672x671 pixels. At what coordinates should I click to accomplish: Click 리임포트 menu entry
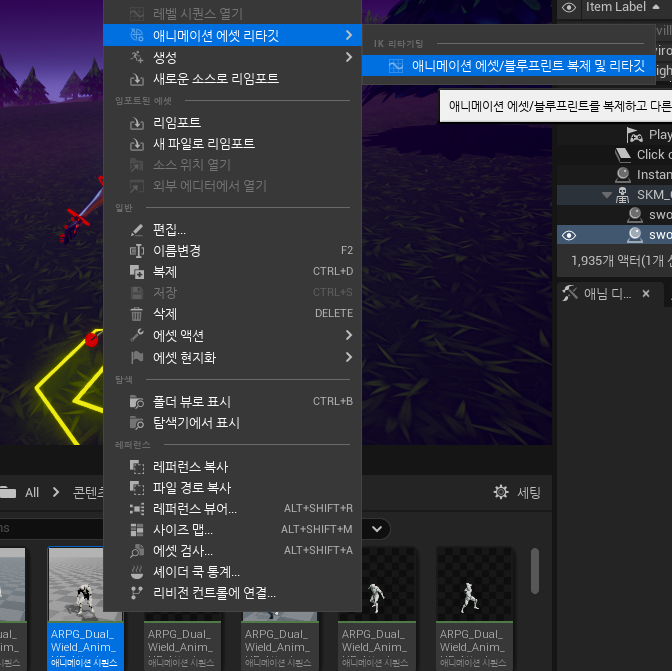pos(232,123)
